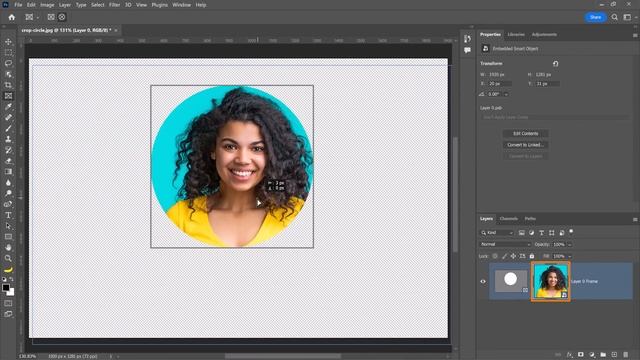Open the Layers panel menu
Screen dimensions: 640x360
(x=635, y=219)
